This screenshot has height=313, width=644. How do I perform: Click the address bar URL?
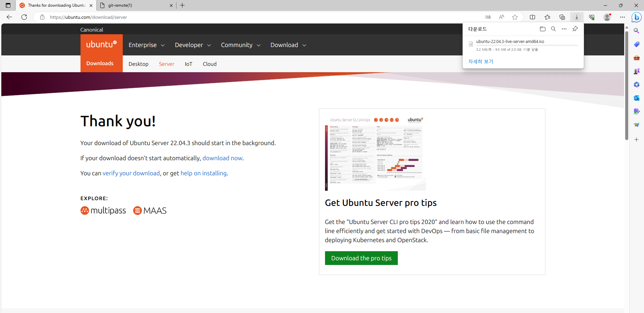point(89,17)
